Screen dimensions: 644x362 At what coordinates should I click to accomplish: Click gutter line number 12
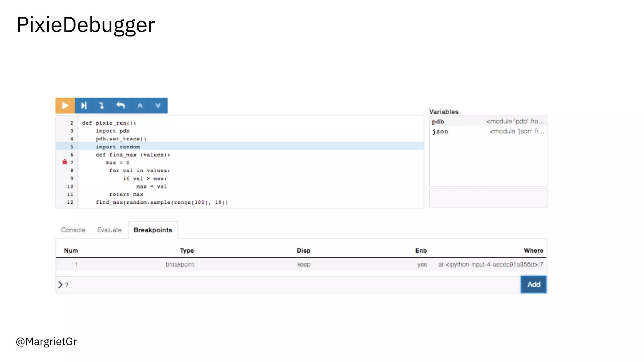(70, 202)
